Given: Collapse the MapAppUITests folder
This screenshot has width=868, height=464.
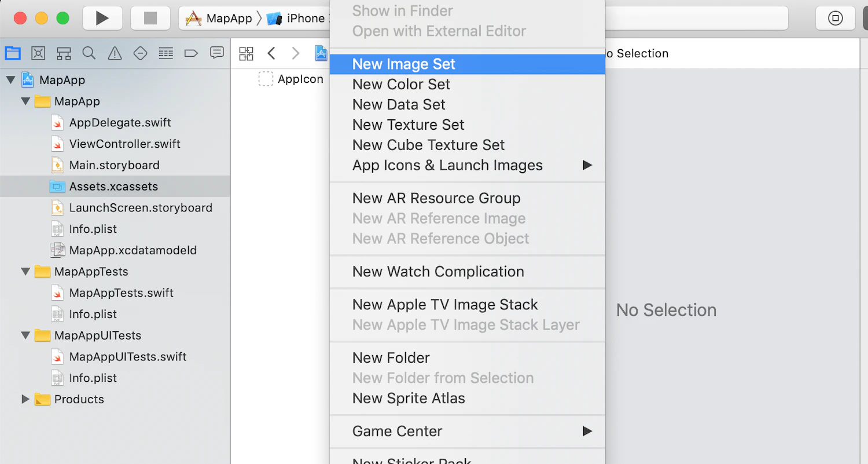Looking at the screenshot, I should (25, 335).
